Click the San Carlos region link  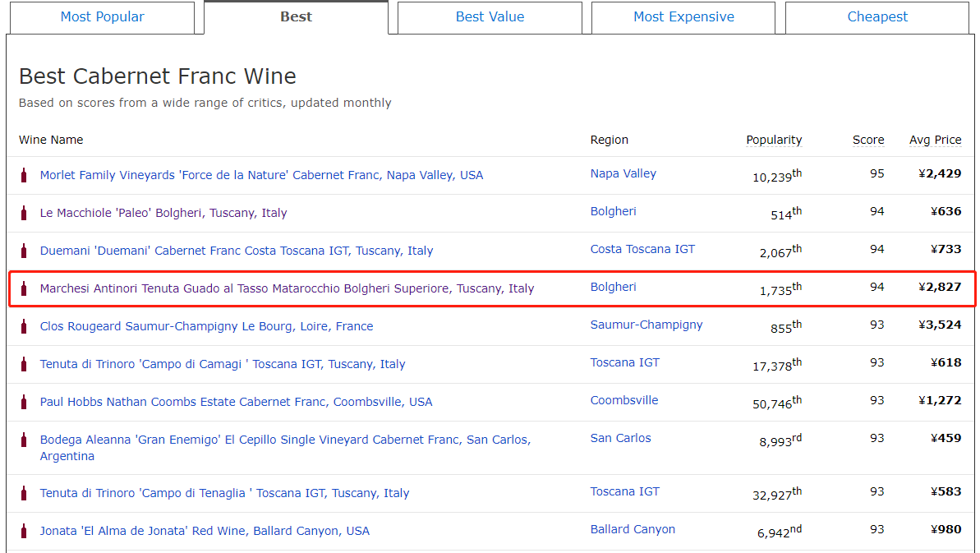(x=621, y=438)
